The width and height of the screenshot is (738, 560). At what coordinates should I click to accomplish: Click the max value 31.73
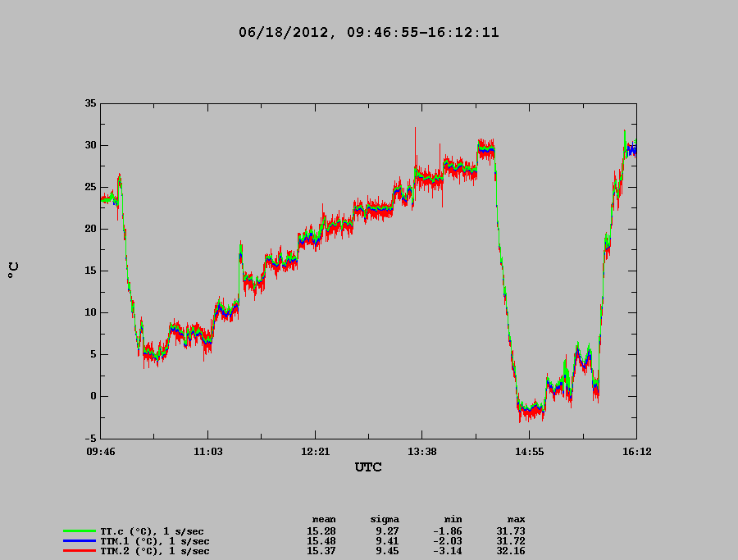point(511,531)
